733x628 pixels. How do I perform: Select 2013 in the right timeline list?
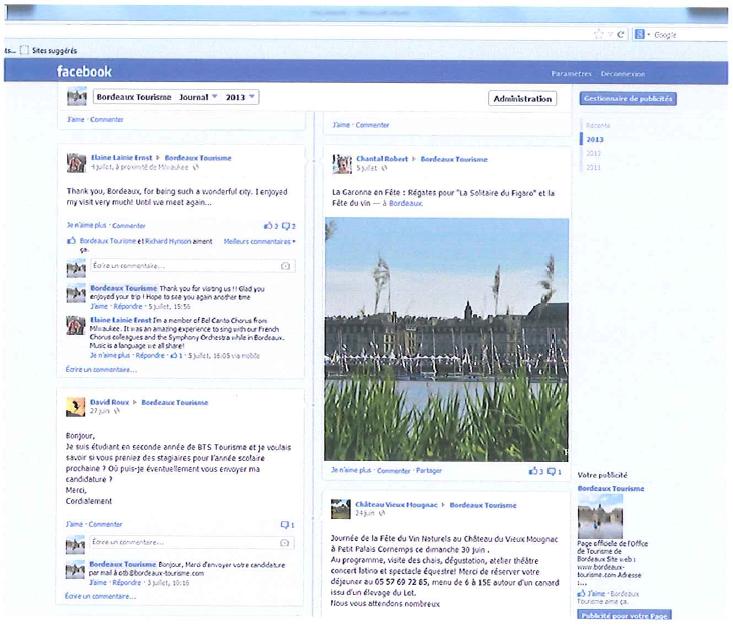click(x=595, y=140)
